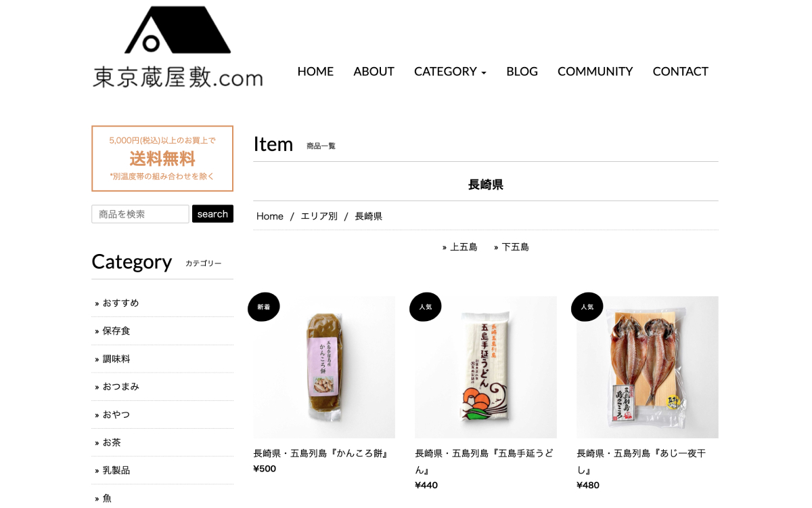
Task: Focus the 商品を検索 search field
Action: [140, 214]
